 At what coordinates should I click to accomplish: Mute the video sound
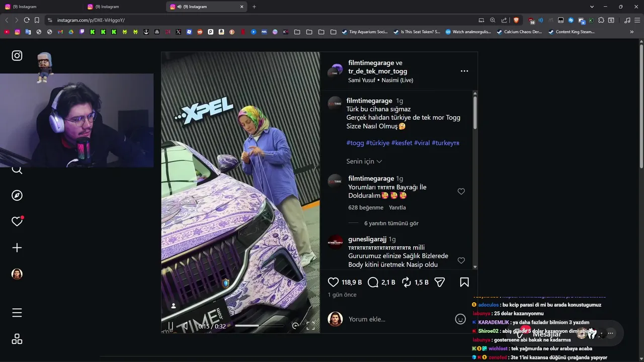click(185, 326)
